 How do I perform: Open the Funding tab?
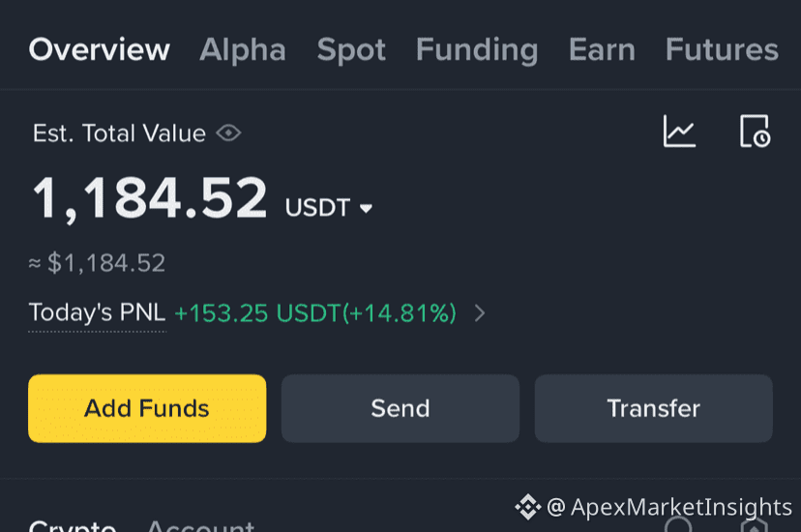(477, 50)
